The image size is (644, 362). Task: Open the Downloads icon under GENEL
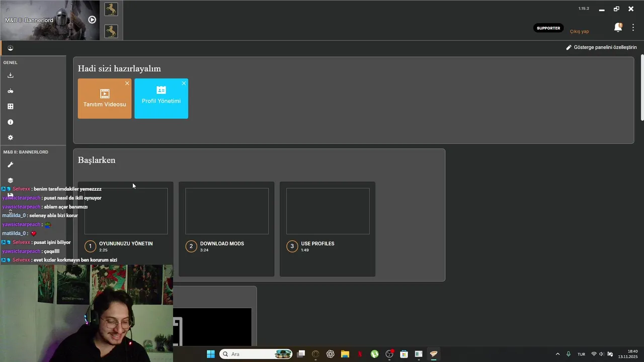(x=10, y=75)
